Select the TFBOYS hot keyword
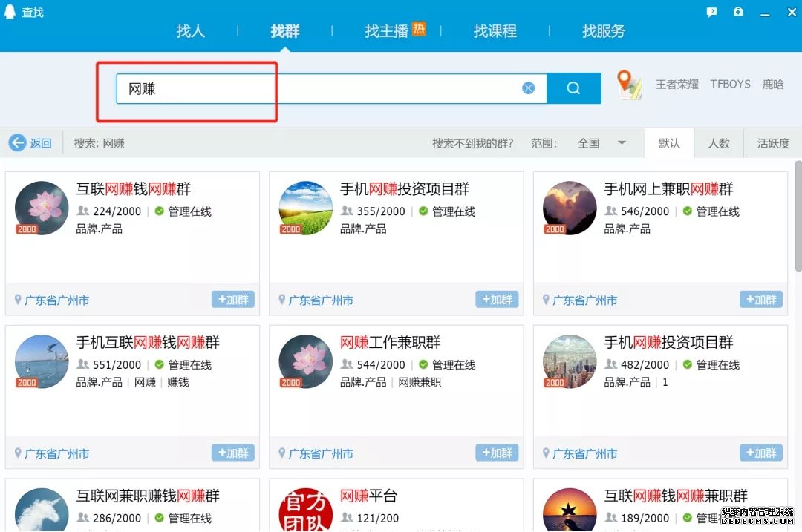The image size is (802, 532). click(x=730, y=85)
